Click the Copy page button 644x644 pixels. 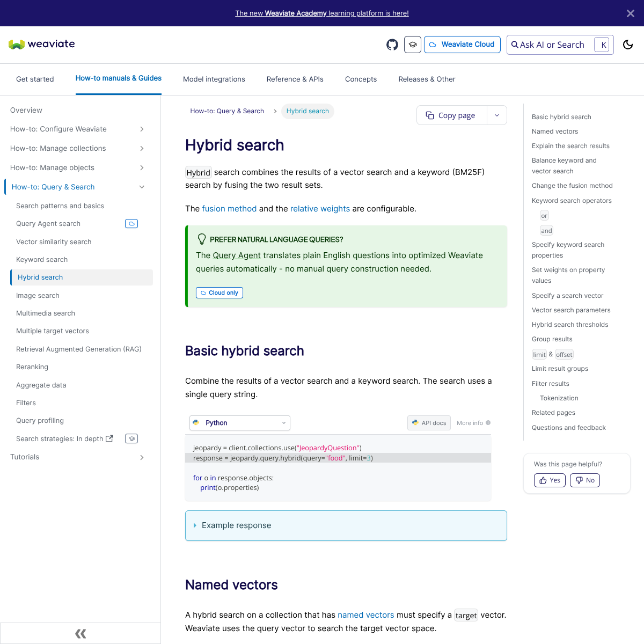(x=451, y=115)
